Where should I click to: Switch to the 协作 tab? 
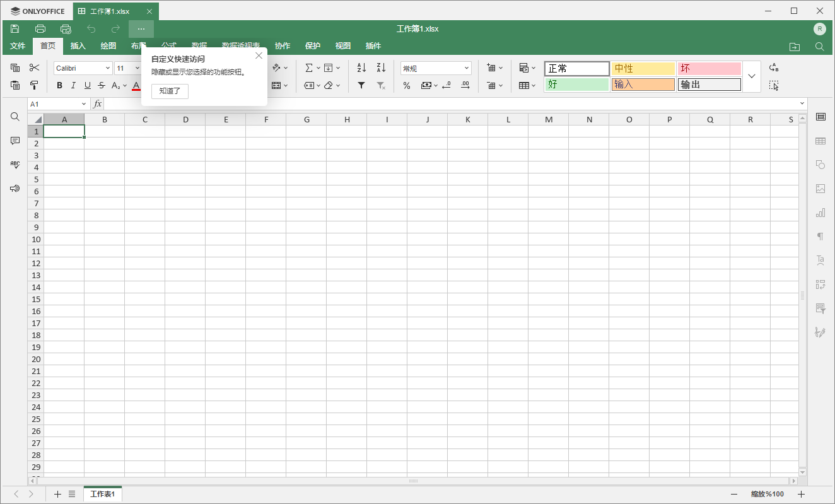tap(283, 46)
